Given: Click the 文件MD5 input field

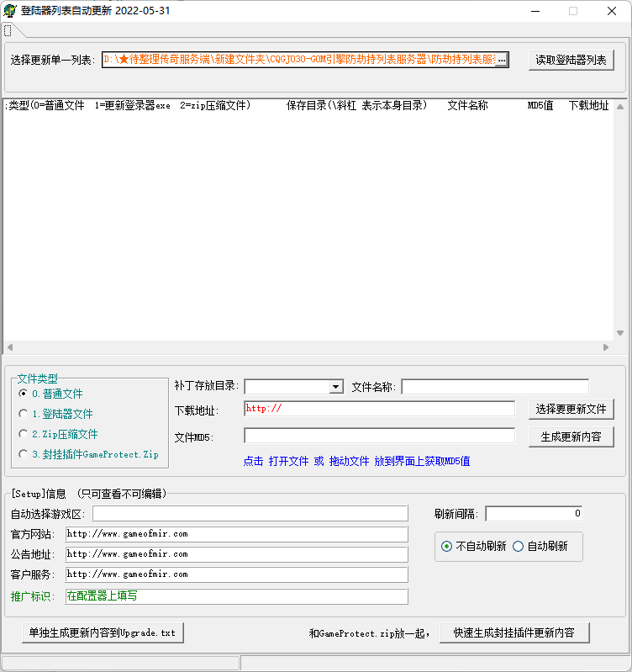Looking at the screenshot, I should tap(379, 436).
